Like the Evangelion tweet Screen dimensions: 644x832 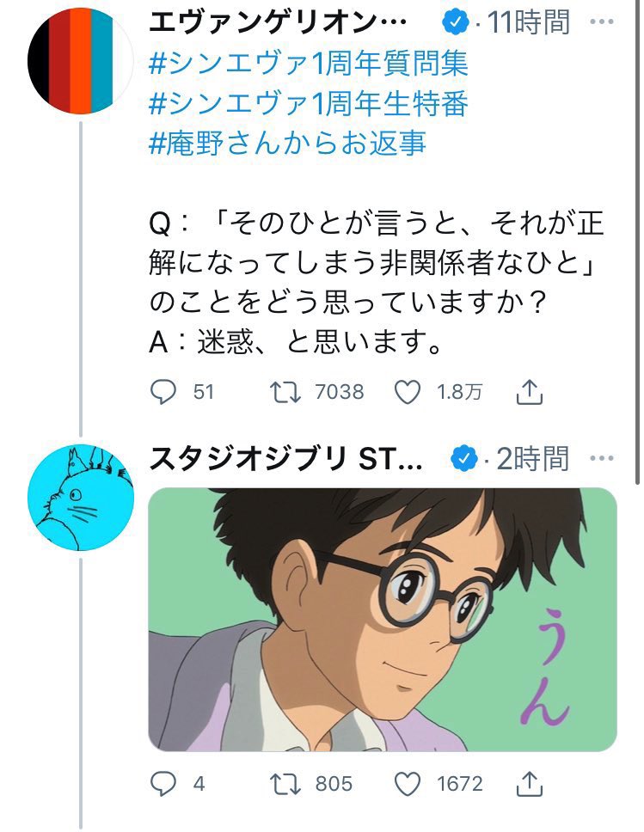(406, 392)
